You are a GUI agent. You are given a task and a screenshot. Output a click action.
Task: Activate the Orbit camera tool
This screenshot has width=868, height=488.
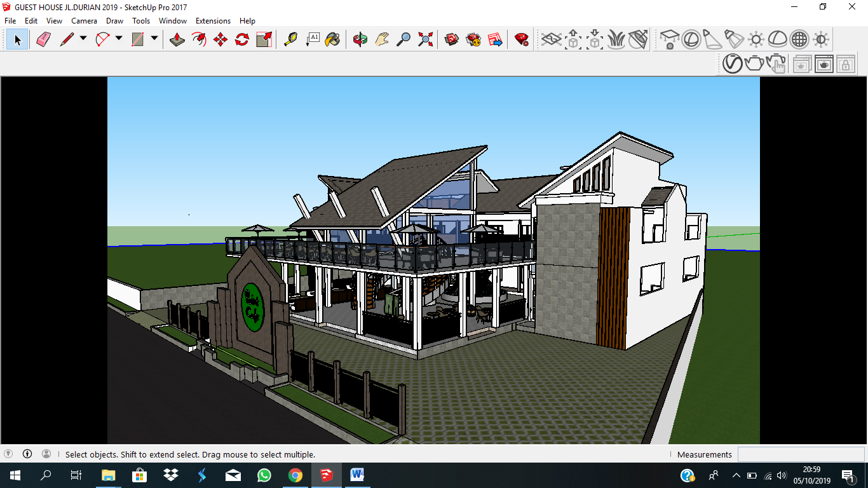click(360, 39)
